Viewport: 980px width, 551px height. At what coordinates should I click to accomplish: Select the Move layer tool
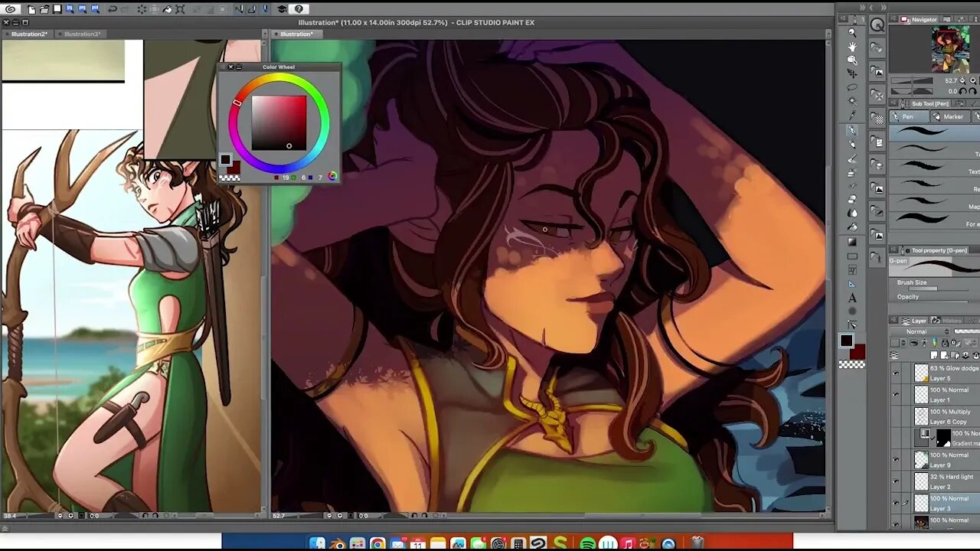click(852, 73)
